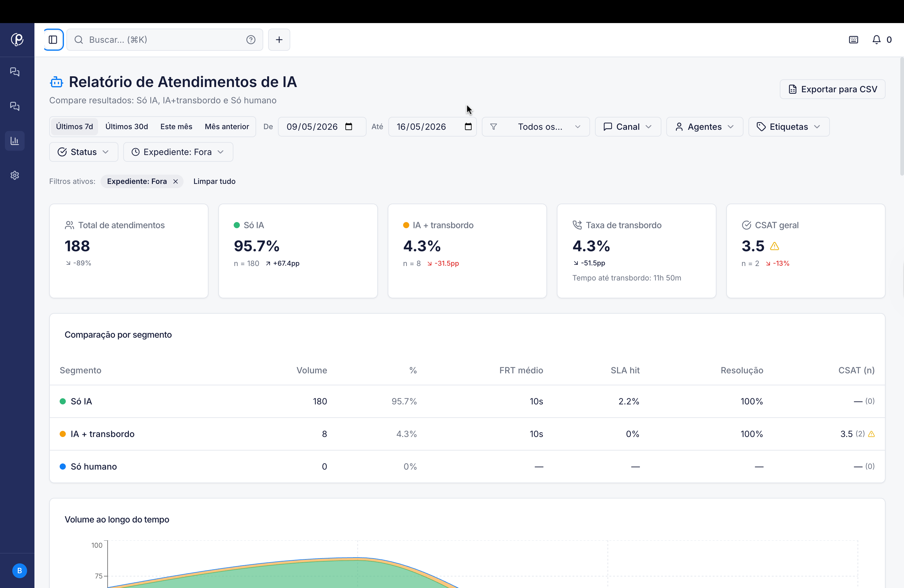904x588 pixels.
Task: Open settings gear in sidebar
Action: [15, 175]
